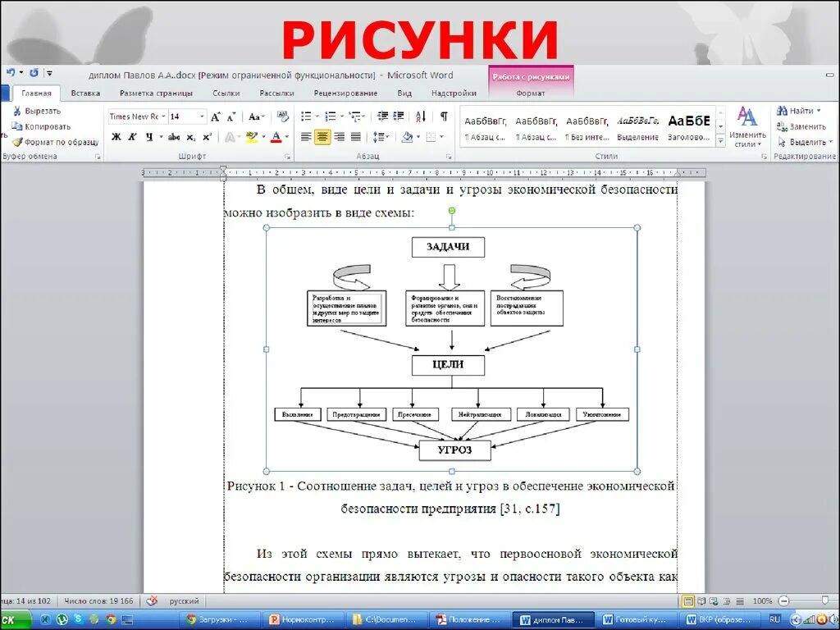Open the Выделить (Select) dropdown
Image resolution: width=840 pixels, height=630 pixels.
pyautogui.click(x=805, y=142)
